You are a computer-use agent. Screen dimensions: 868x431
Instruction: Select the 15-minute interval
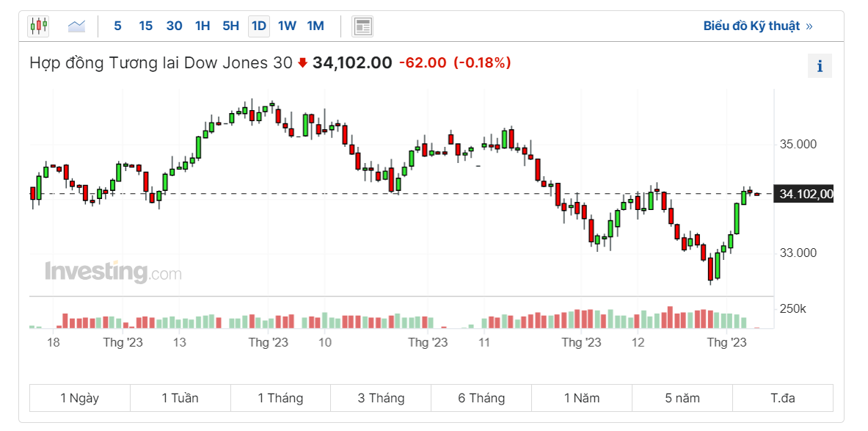click(145, 26)
